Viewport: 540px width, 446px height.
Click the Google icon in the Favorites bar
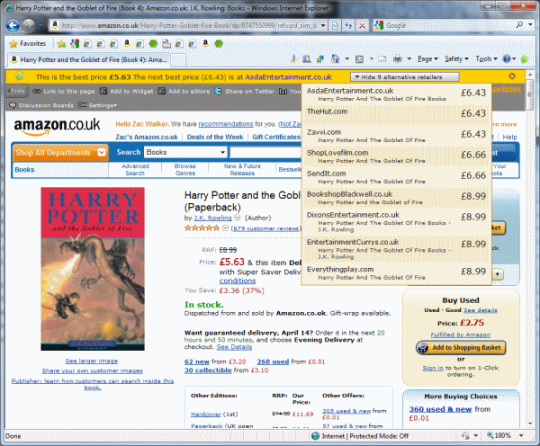tap(74, 44)
